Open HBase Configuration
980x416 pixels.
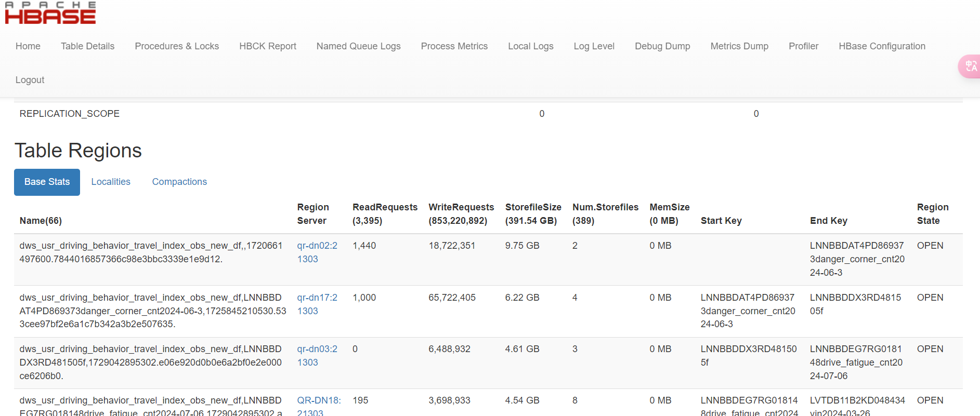pos(882,46)
